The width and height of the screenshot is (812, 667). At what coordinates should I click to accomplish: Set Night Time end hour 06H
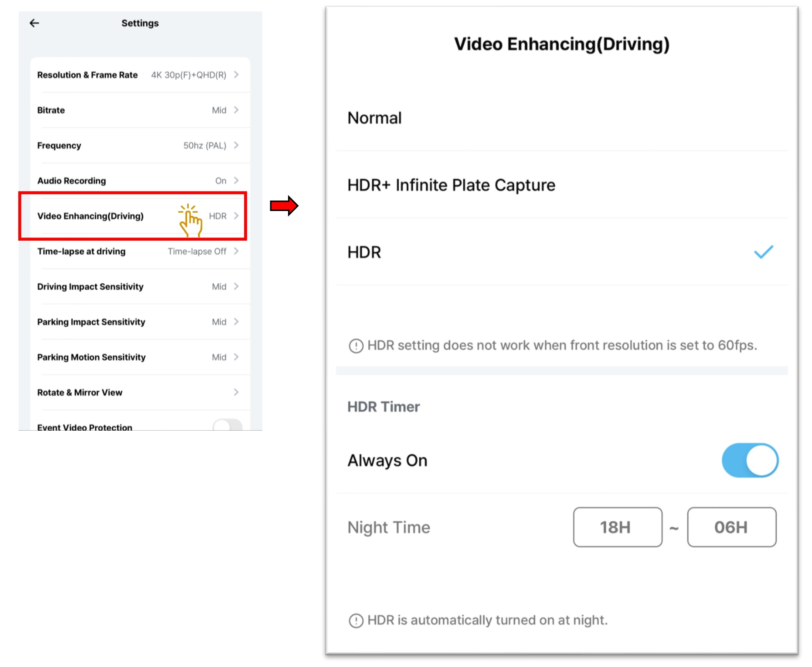731,527
